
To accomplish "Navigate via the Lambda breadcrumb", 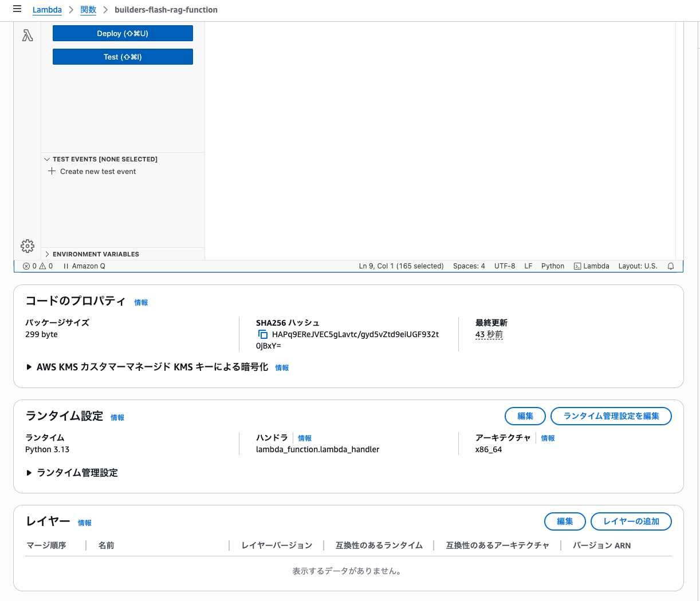I will [47, 10].
